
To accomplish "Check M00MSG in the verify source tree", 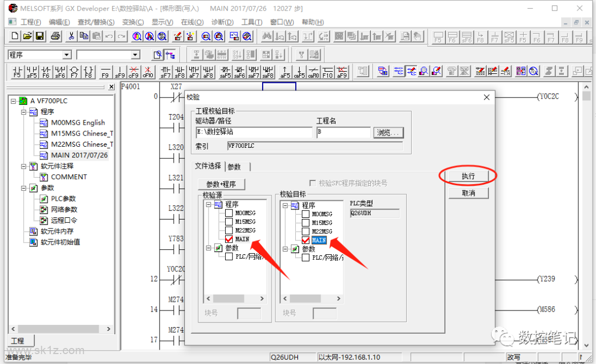I will pyautogui.click(x=229, y=213).
